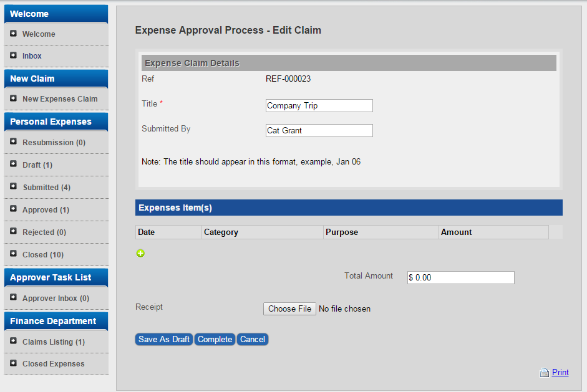
Task: Click the arrow icon beside Submitted (4)
Action: click(x=14, y=186)
